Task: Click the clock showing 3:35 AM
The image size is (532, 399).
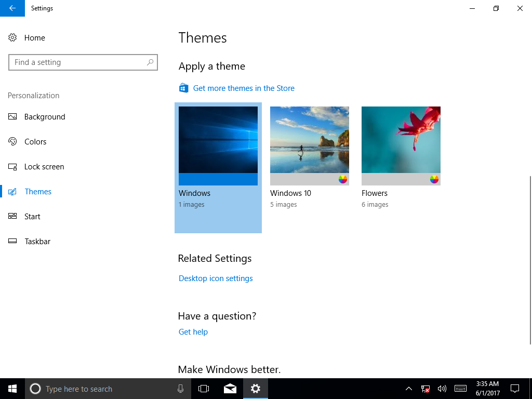Action: coord(487,384)
